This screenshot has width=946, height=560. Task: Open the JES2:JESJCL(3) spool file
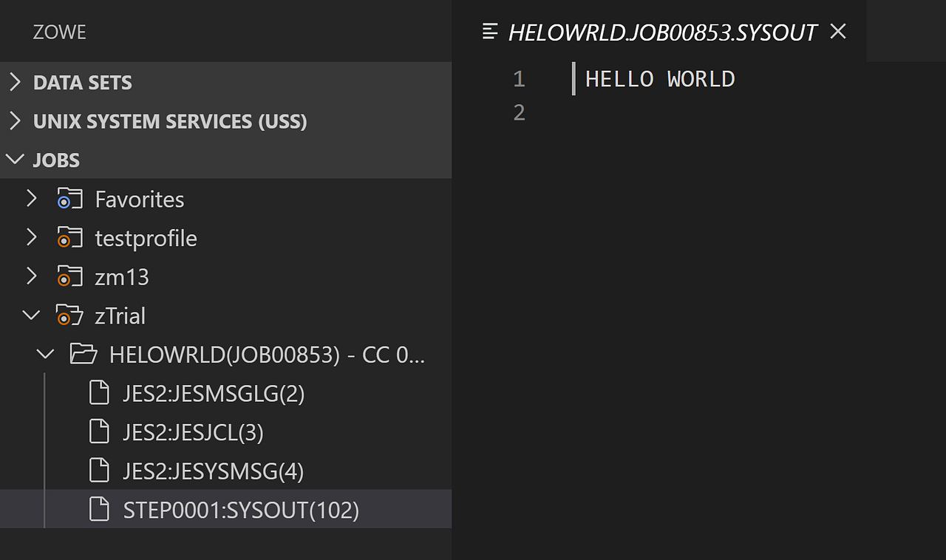(193, 432)
